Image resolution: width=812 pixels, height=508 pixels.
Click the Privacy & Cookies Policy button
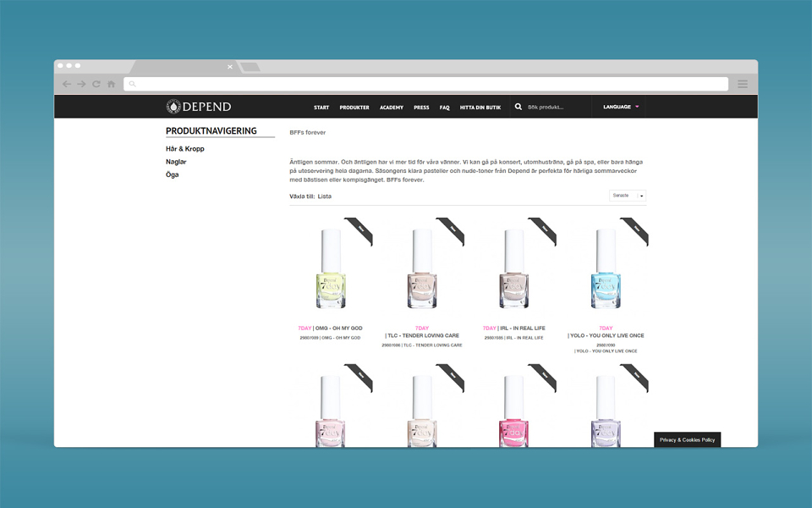tap(687, 439)
